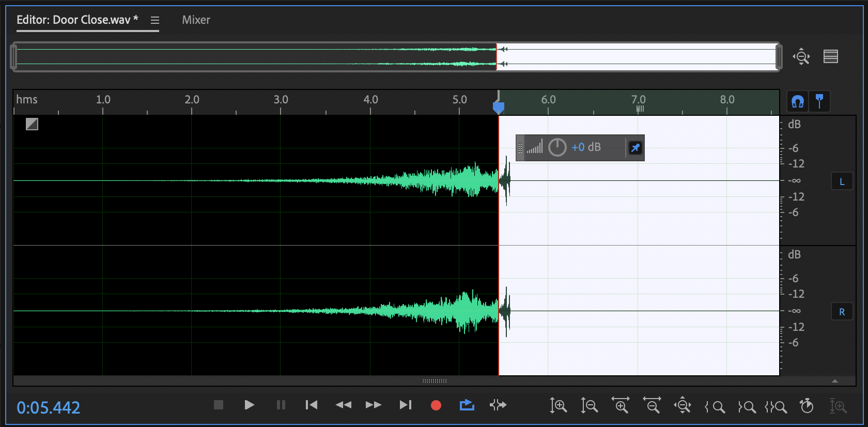Screen dimensions: 868x427
Task: Click Zoom In Time icon
Action: pyautogui.click(x=621, y=405)
